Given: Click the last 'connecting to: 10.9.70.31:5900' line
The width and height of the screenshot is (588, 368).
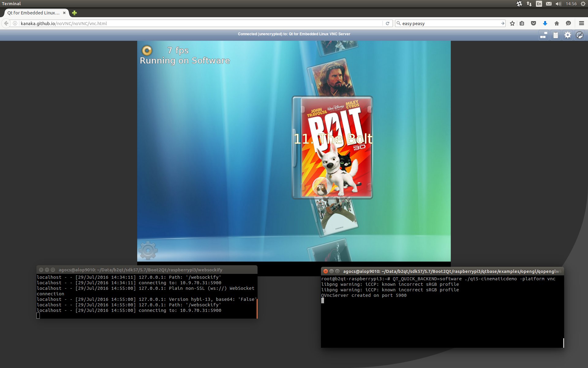Looking at the screenshot, I should pos(129,310).
